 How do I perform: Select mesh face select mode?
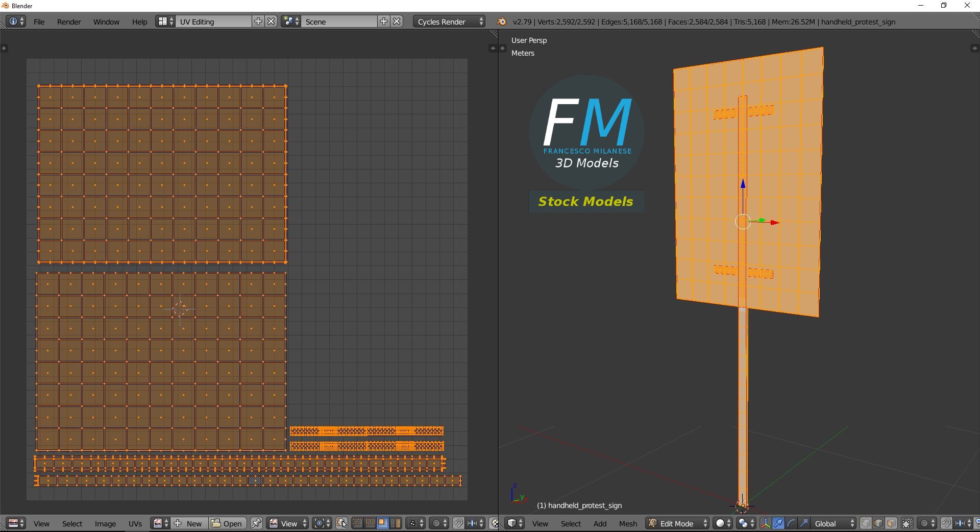click(891, 523)
